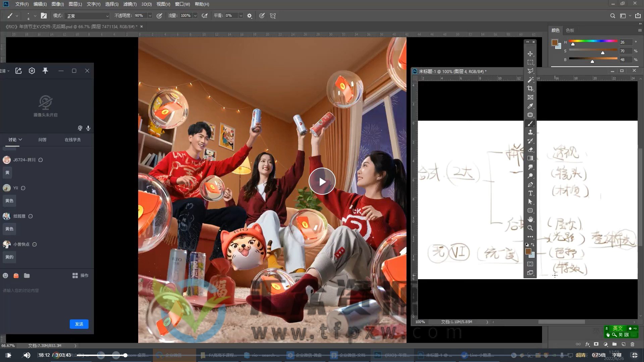Select the Eyedropper tool
Image resolution: width=644 pixels, height=362 pixels.
[x=530, y=106]
